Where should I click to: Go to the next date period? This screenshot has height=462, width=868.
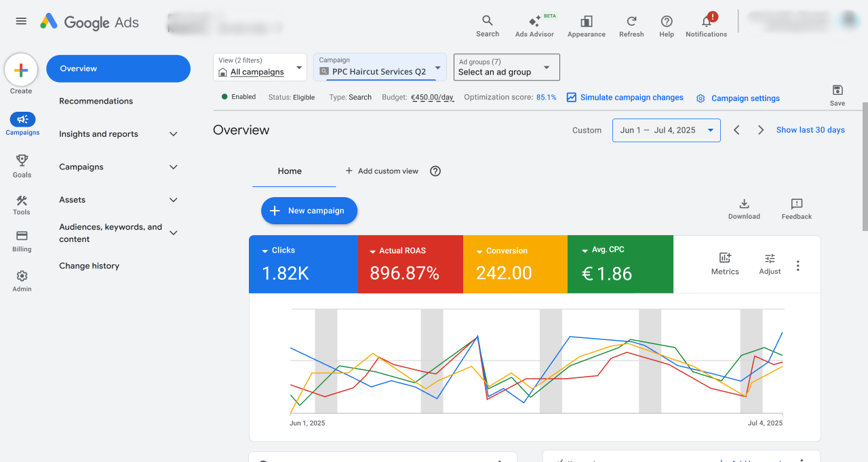(761, 130)
